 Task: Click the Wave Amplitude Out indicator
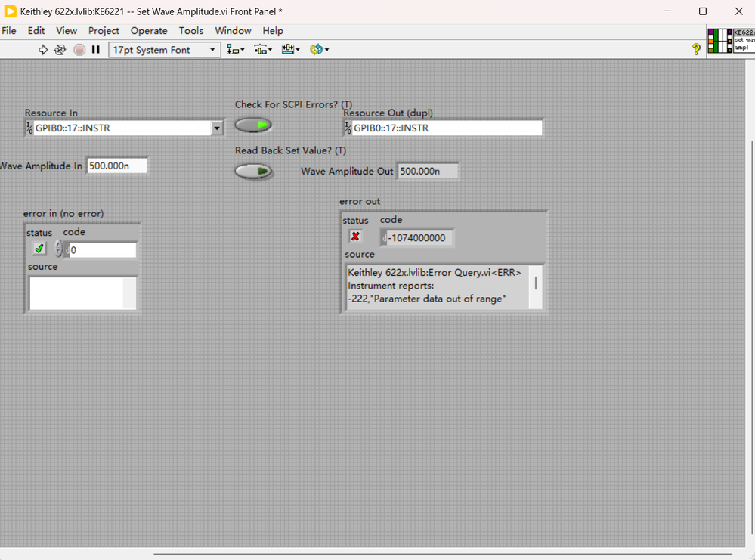point(428,171)
